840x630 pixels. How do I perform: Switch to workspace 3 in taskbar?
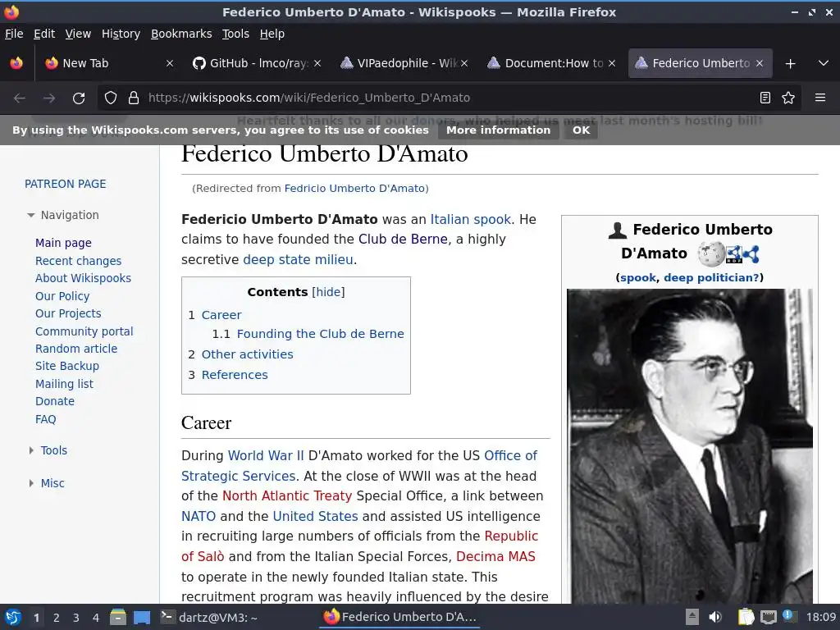[76, 618]
